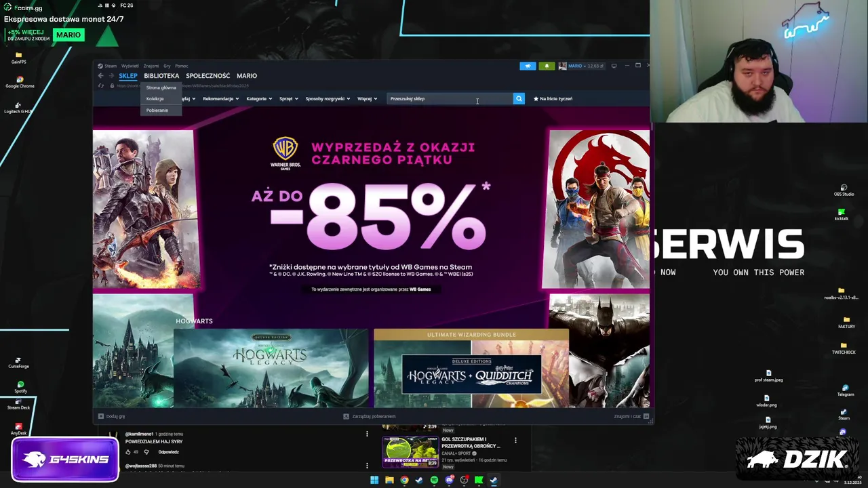Open the prof steam.jpeg desktop file
Screen dimensions: 868x488
(768, 376)
